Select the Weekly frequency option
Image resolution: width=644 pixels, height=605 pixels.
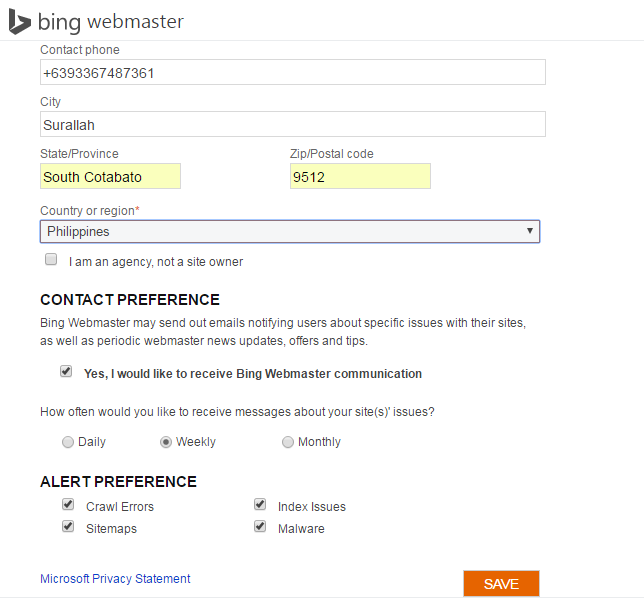click(x=166, y=442)
